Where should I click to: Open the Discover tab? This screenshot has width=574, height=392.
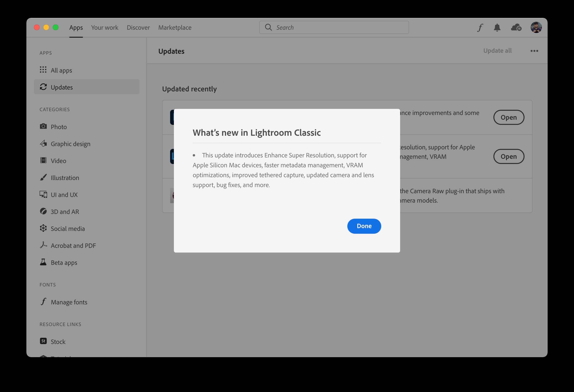click(x=138, y=28)
